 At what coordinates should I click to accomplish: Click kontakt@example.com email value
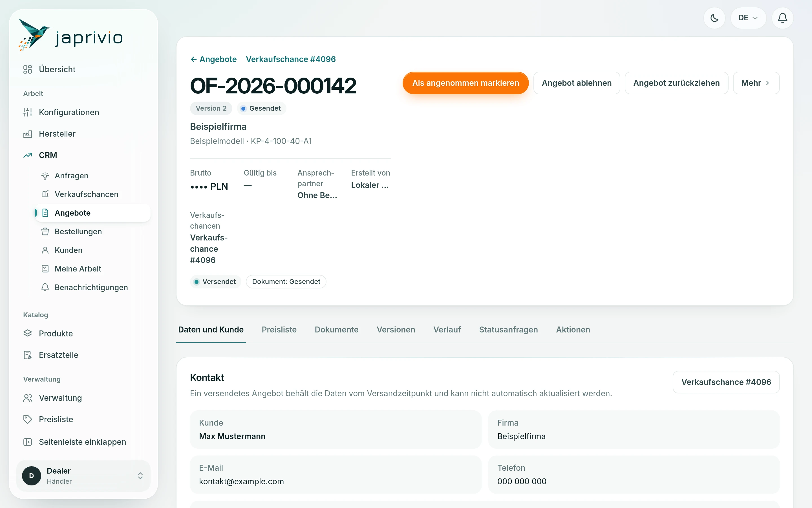pos(241,481)
